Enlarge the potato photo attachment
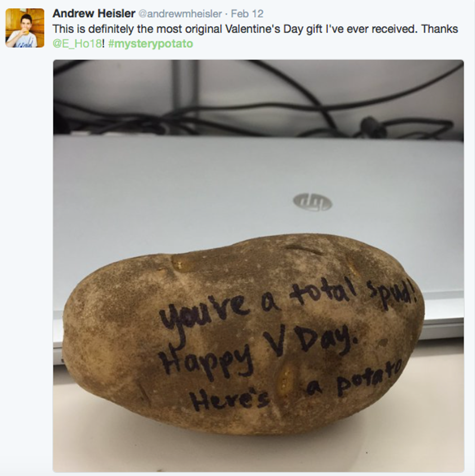475x476 pixels. pos(258,266)
